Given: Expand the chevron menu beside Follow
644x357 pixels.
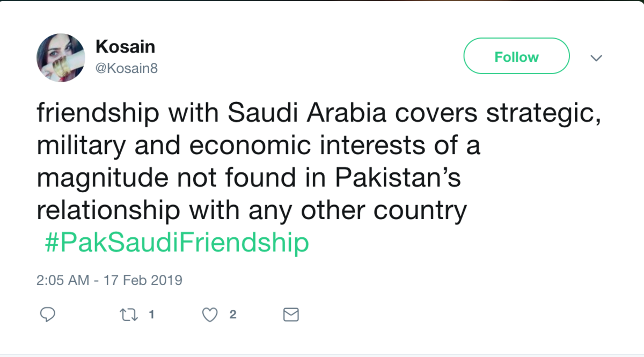Looking at the screenshot, I should (x=596, y=57).
